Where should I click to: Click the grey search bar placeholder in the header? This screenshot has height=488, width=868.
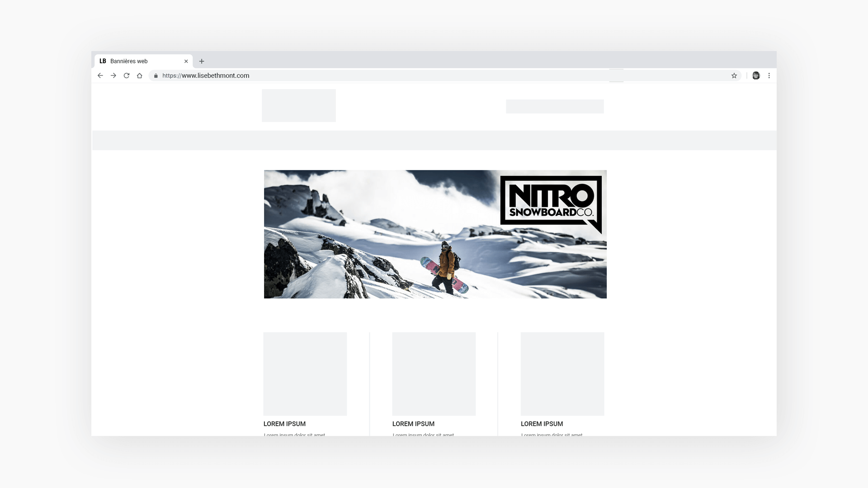click(x=555, y=106)
